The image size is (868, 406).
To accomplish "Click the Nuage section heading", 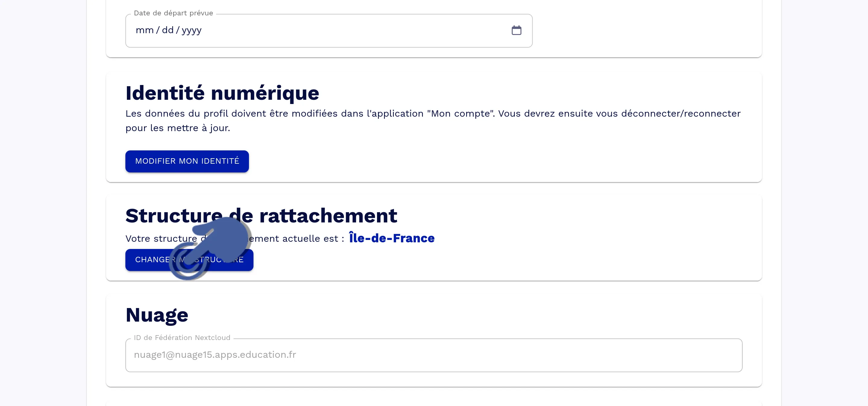I will [x=157, y=315].
